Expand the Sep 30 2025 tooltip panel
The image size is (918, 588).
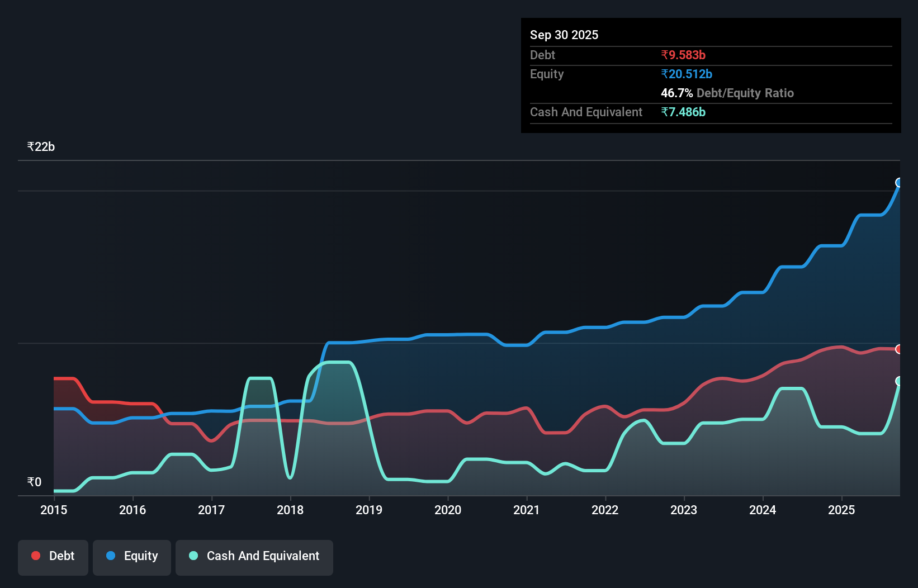click(x=564, y=35)
